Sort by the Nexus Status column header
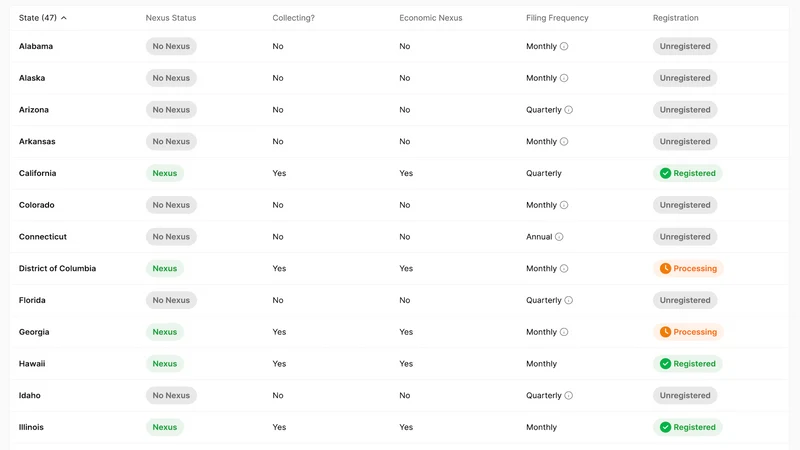The height and width of the screenshot is (450, 800). (x=170, y=18)
